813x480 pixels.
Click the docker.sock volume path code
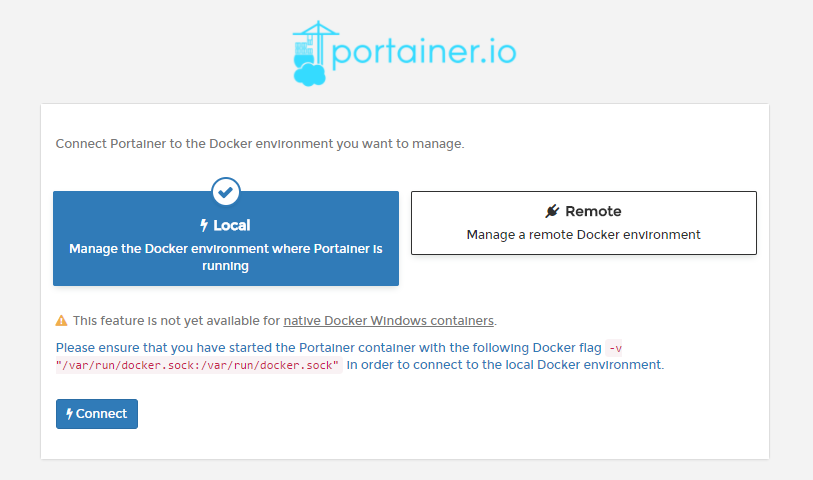[199, 366]
